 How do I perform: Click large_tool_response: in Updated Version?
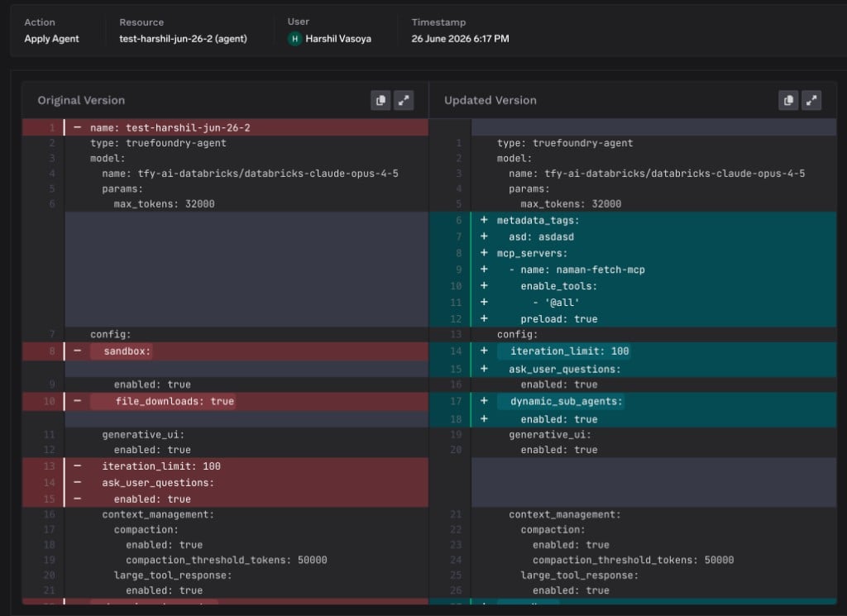pyautogui.click(x=580, y=575)
